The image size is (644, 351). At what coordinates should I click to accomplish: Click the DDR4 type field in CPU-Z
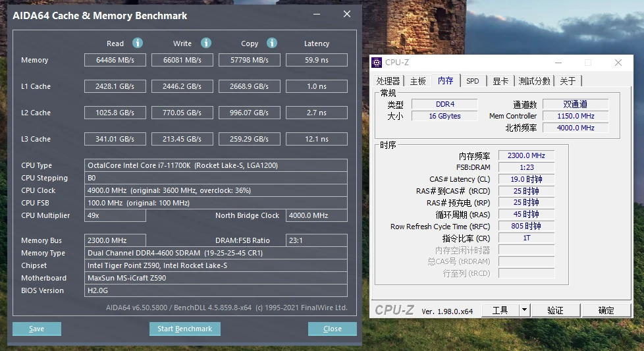pos(444,104)
